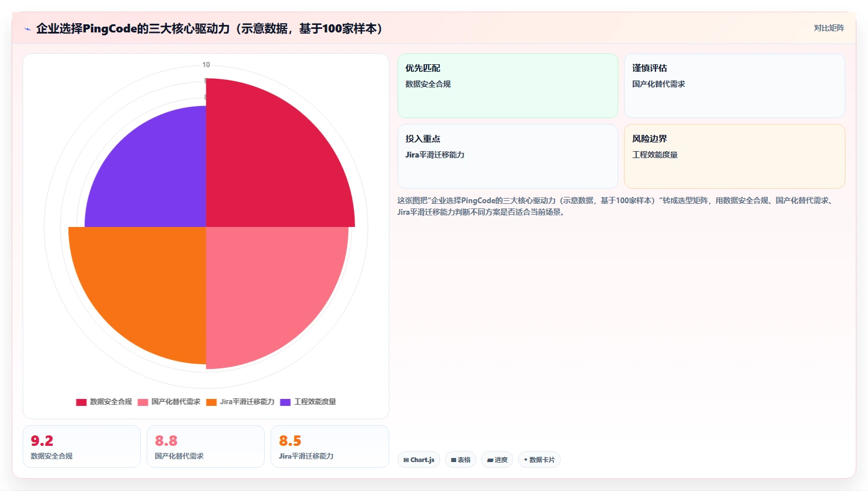Click 国产化替代需求 text inside the 谨慎评估 card
868x491 pixels.
pyautogui.click(x=658, y=84)
